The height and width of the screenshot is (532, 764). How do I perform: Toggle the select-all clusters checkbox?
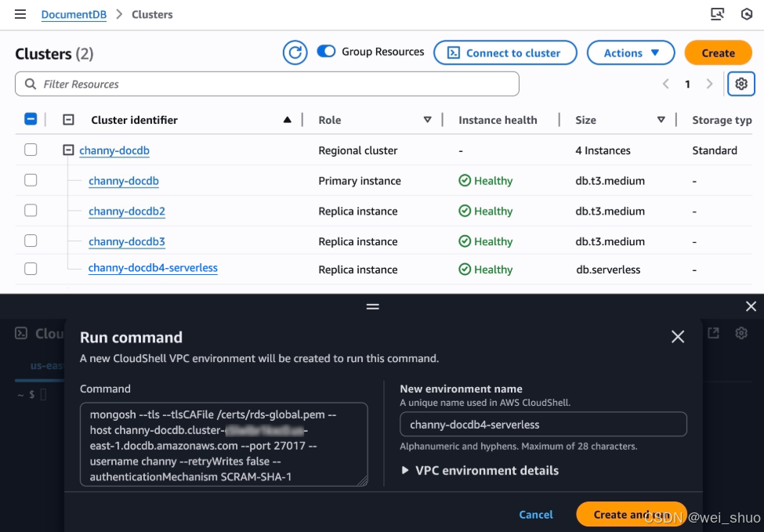click(31, 119)
